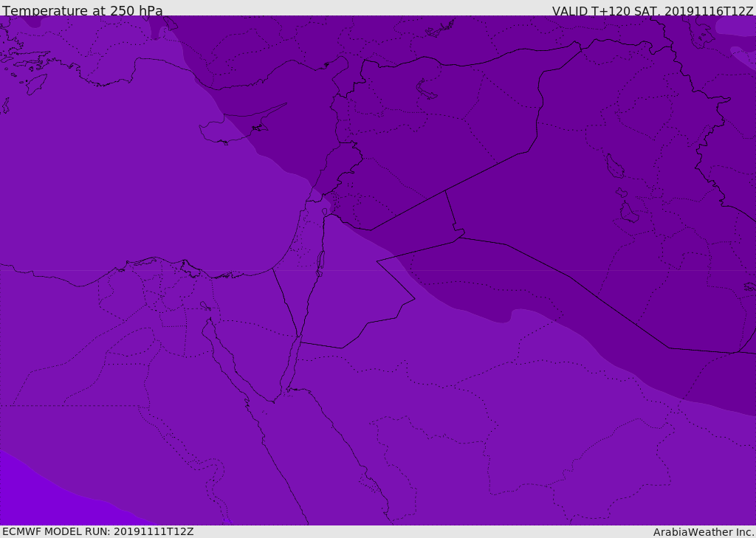This screenshot has width=756, height=538.
Task: Click the ECMWF MODEL RUN label
Action: pos(98,531)
